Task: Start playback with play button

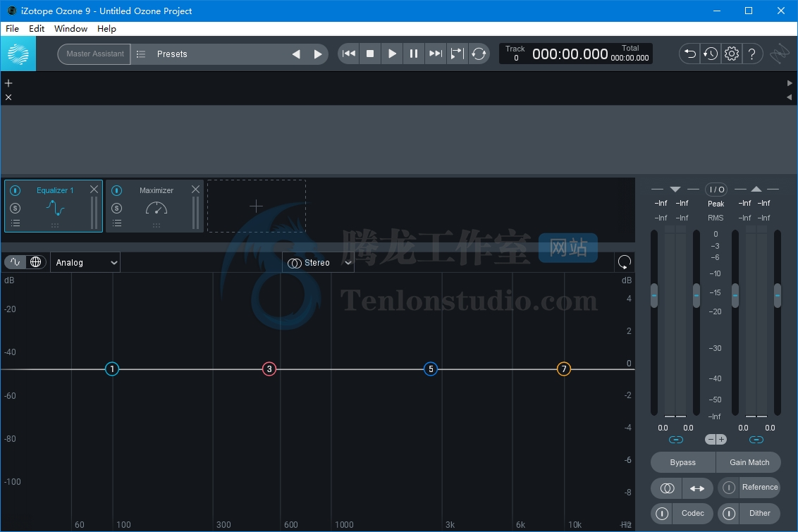Action: click(392, 54)
